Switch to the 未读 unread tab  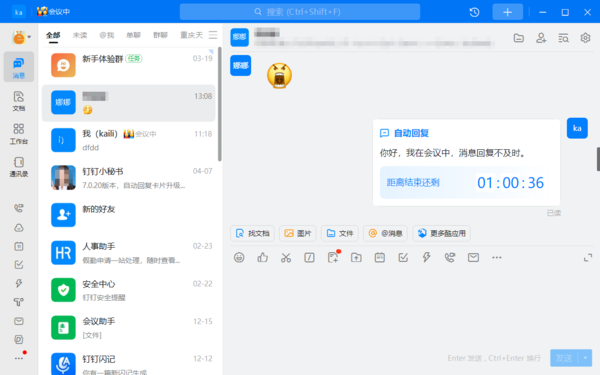(80, 35)
